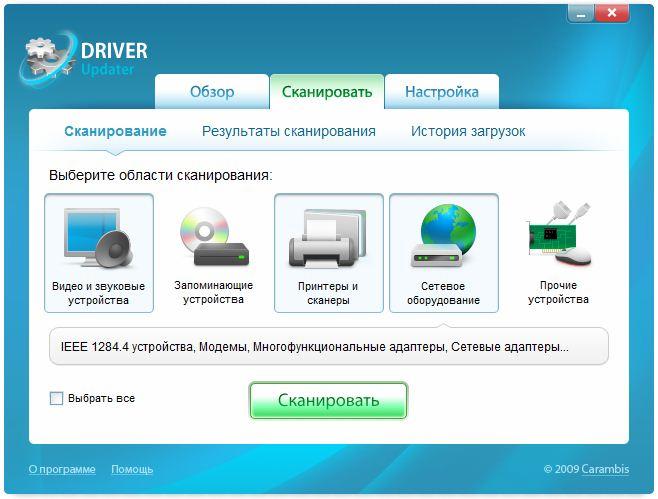Image resolution: width=658 pixels, height=499 pixels.
Task: Click the IEEE 1284.4 device description field
Action: 328,347
